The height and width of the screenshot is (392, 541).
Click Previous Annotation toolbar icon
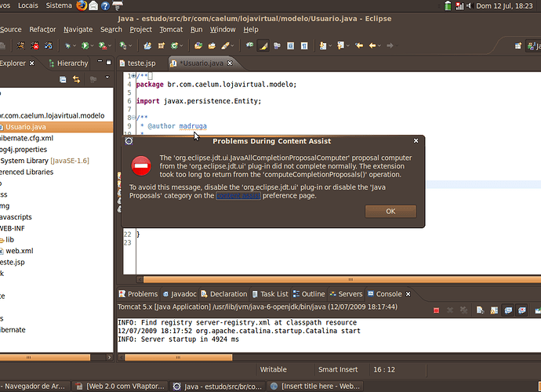point(340,45)
